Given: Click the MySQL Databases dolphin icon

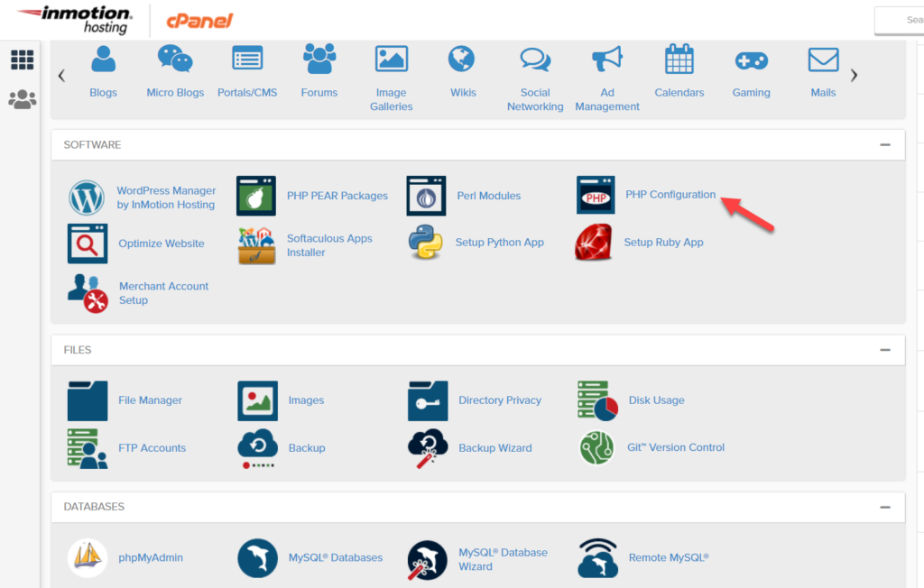Looking at the screenshot, I should [257, 558].
